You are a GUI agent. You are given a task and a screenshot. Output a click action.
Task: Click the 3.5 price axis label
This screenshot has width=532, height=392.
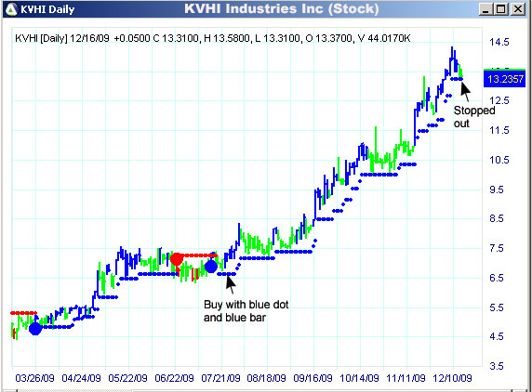click(497, 366)
